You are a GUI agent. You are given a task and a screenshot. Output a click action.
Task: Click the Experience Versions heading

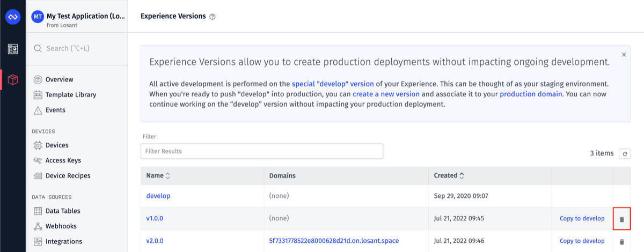pos(173,16)
